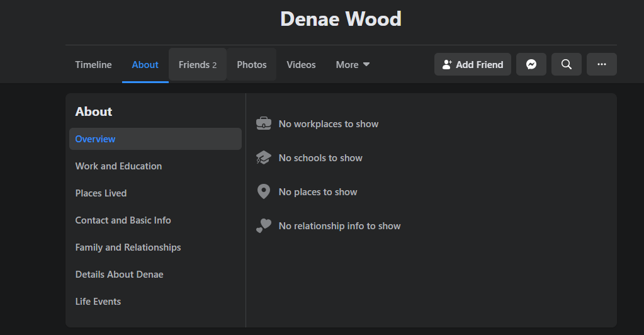The width and height of the screenshot is (644, 335).
Task: Open Life Events section
Action: [x=155, y=302]
